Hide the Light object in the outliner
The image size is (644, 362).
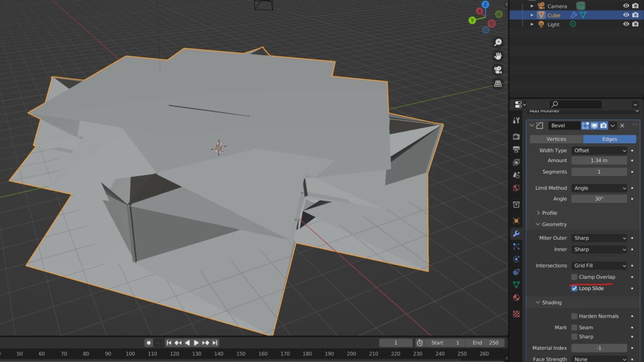[x=625, y=24]
